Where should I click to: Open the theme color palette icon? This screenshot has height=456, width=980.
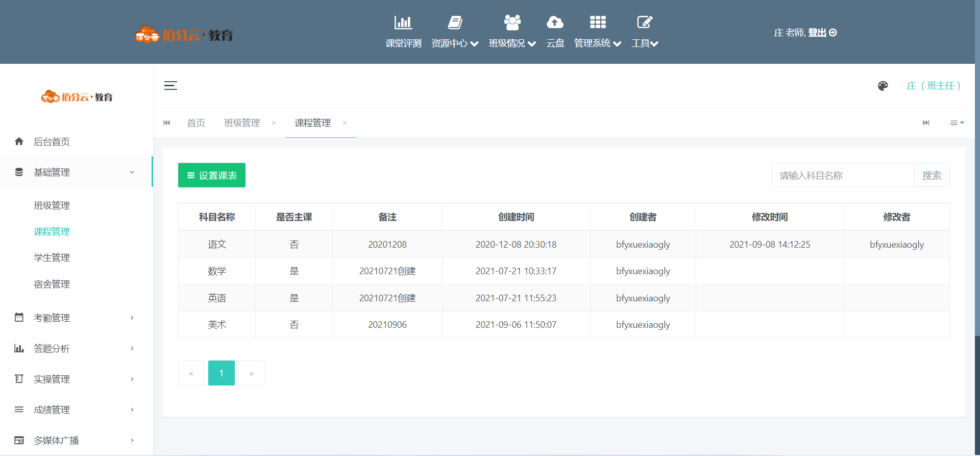pos(883,86)
